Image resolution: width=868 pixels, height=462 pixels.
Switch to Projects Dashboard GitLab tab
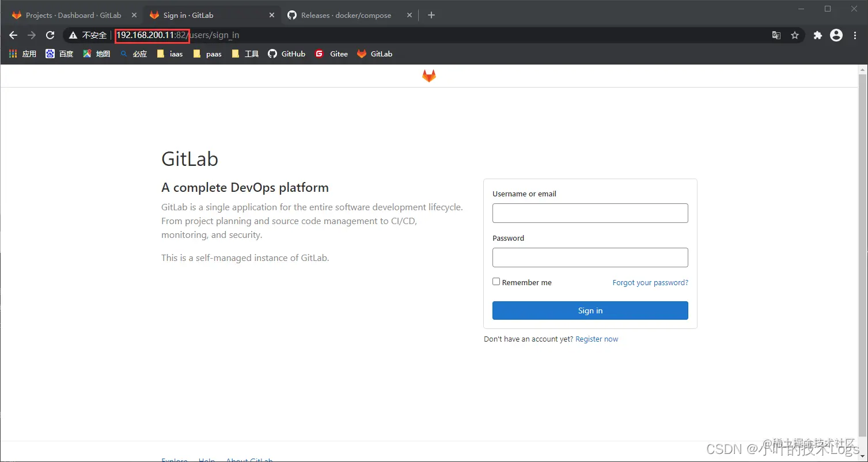click(73, 15)
